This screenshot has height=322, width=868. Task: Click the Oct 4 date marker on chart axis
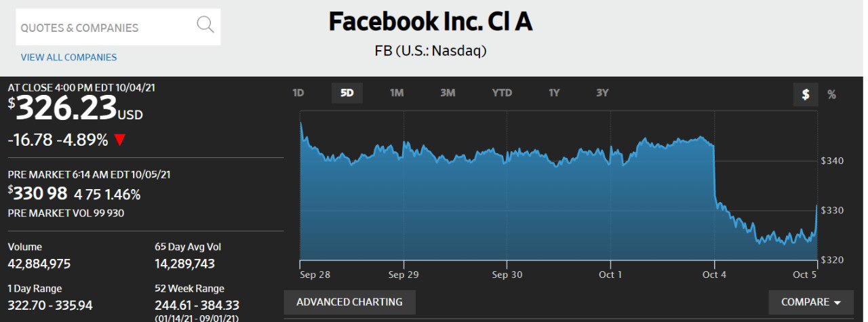[x=714, y=275]
